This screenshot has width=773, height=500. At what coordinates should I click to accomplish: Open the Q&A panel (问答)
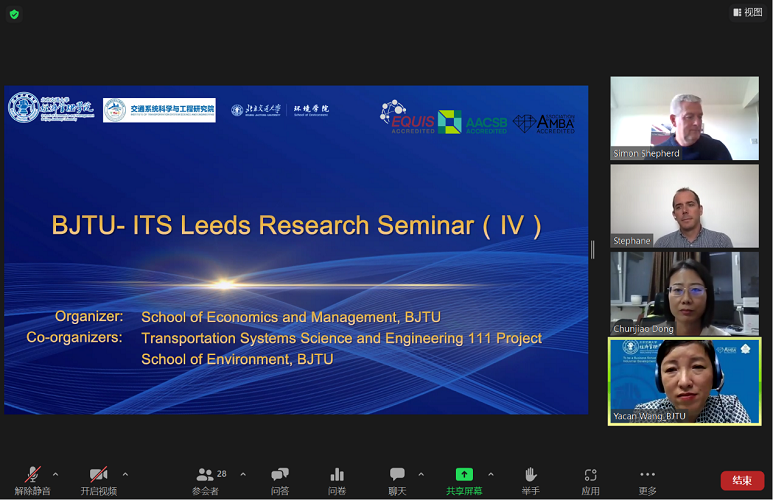[x=280, y=481]
